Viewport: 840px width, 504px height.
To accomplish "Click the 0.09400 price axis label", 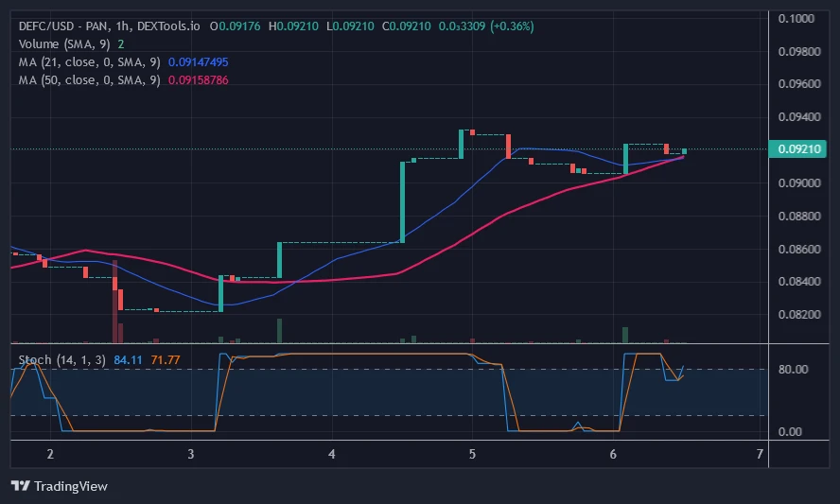I will 798,117.
